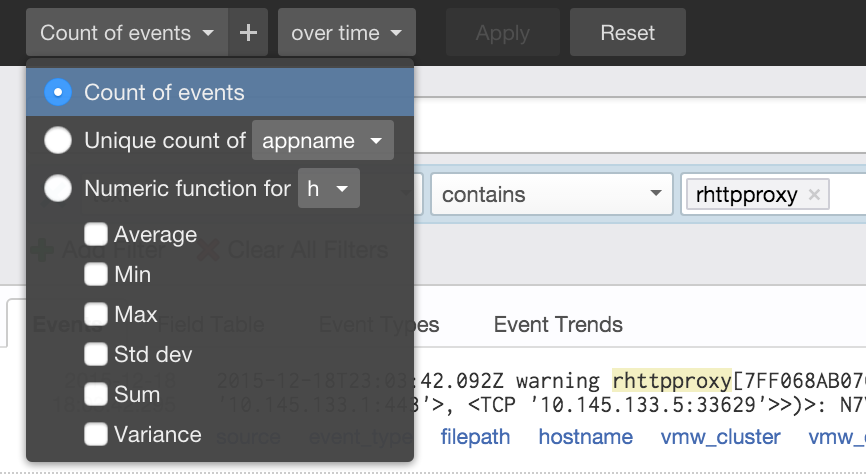Viewport: 866px width, 476px height.
Task: Enable the Std dev checkbox
Action: [96, 354]
